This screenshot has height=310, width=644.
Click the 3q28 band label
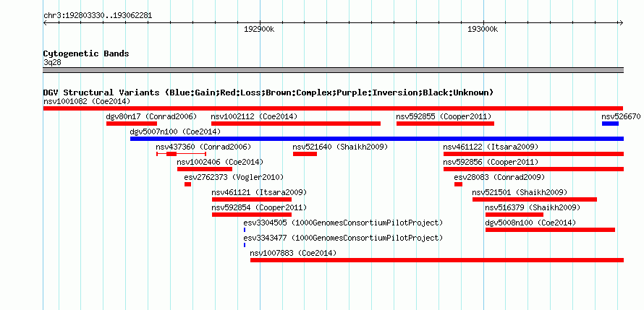point(52,62)
